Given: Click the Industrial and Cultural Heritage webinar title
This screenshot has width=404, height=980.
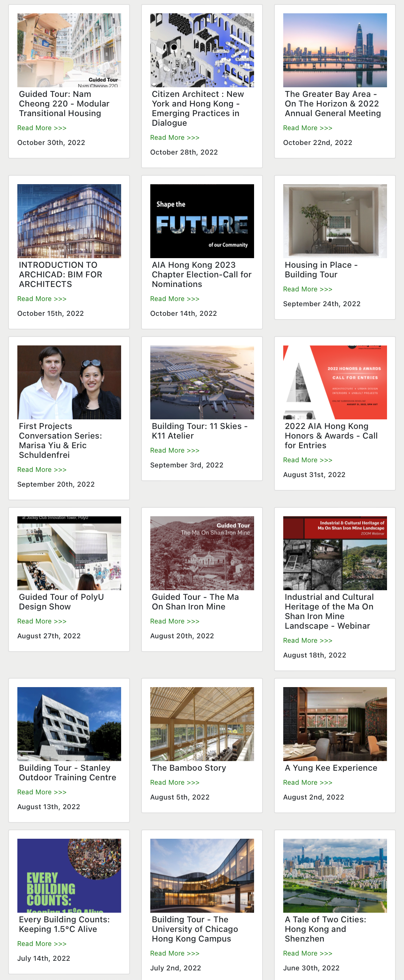Looking at the screenshot, I should pyautogui.click(x=329, y=611).
